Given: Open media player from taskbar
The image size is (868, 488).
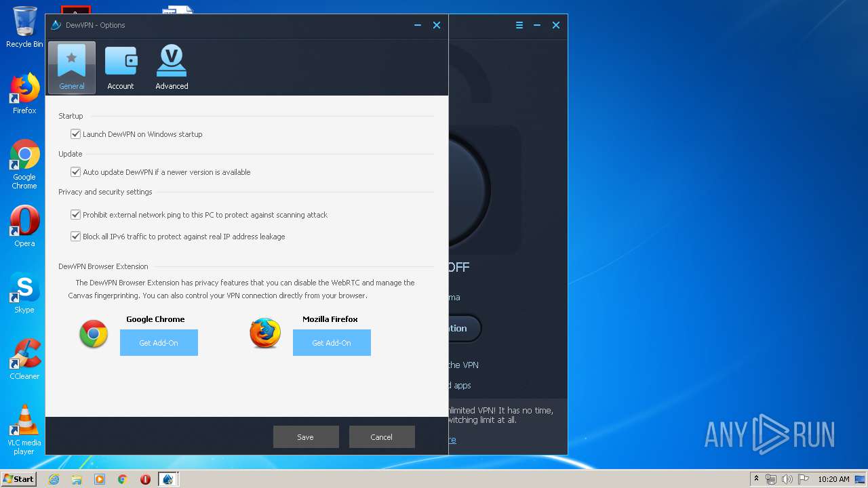Looking at the screenshot, I should pos(100,479).
